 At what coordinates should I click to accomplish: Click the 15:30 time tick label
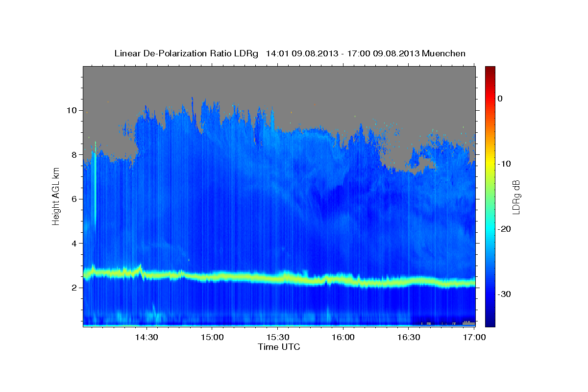(277, 338)
